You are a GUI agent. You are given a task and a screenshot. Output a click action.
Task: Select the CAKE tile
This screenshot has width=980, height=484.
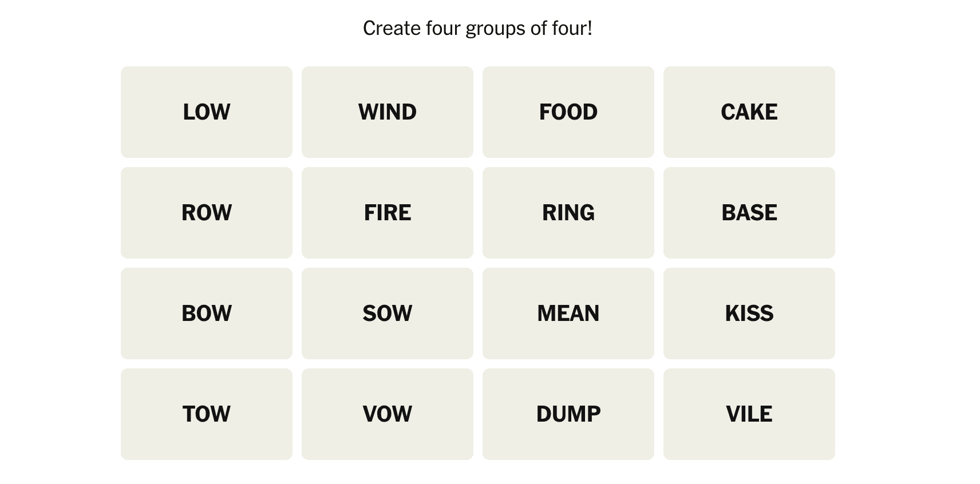(x=749, y=112)
